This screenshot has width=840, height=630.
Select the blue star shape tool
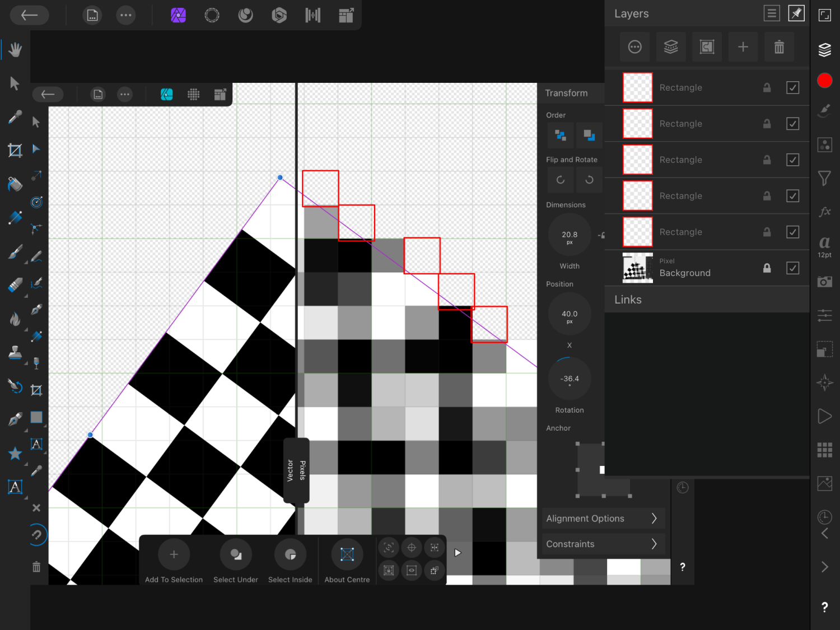15,454
